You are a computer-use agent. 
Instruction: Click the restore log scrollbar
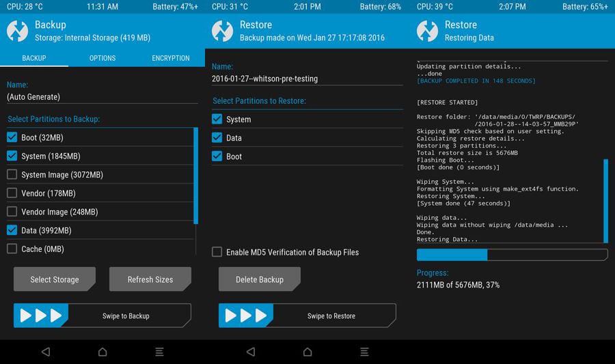(x=605, y=201)
